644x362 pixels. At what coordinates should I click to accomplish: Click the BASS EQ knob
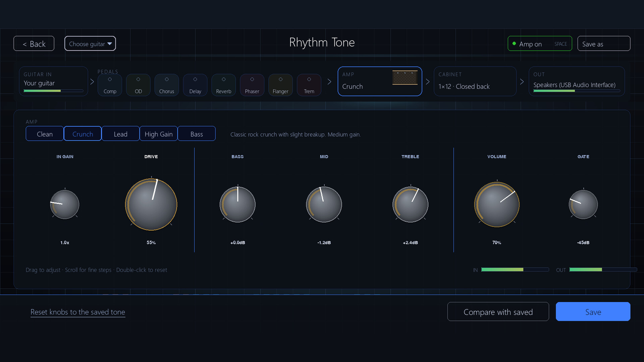237,204
